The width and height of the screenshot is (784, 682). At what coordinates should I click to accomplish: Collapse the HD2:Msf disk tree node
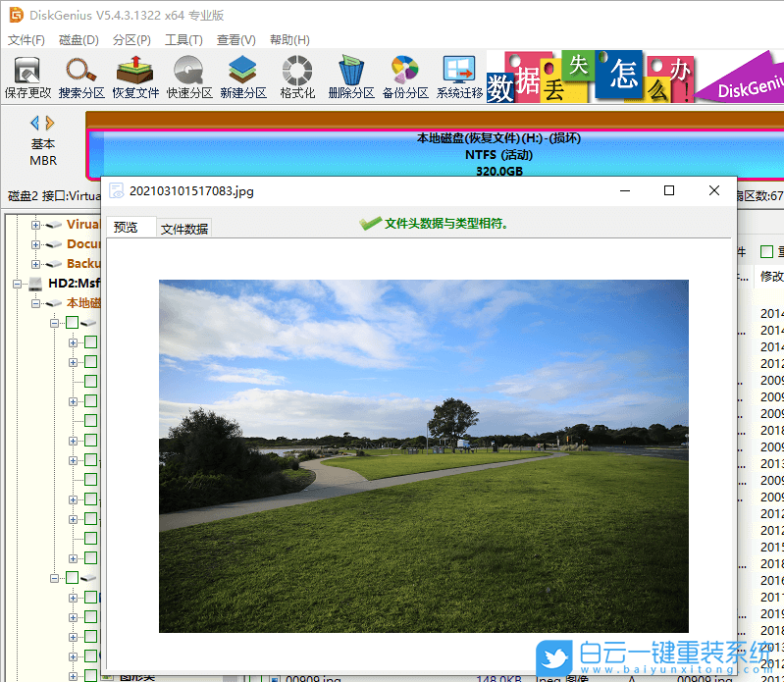pos(18,284)
